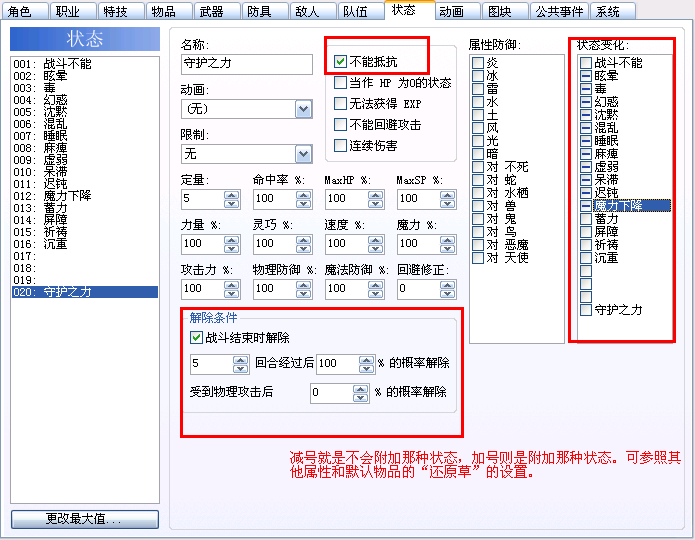This screenshot has height=540, width=695.
Task: Go to the 特技 tab
Action: click(x=120, y=11)
